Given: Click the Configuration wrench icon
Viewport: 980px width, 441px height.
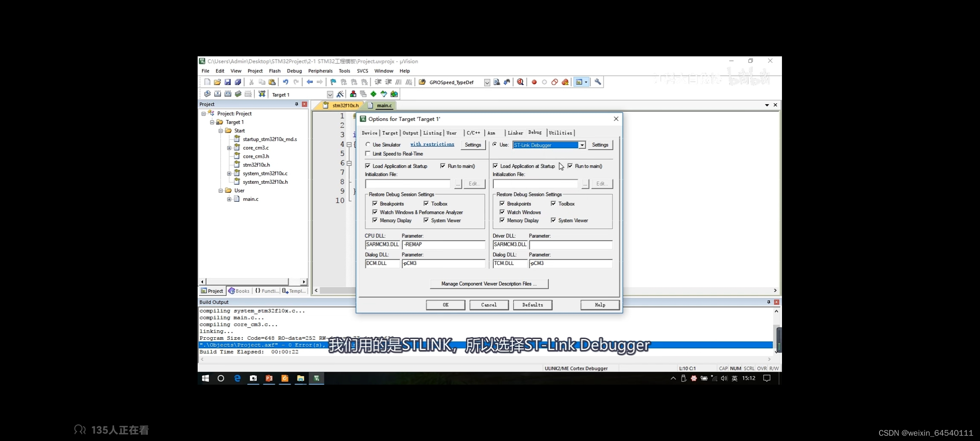Looking at the screenshot, I should 598,82.
